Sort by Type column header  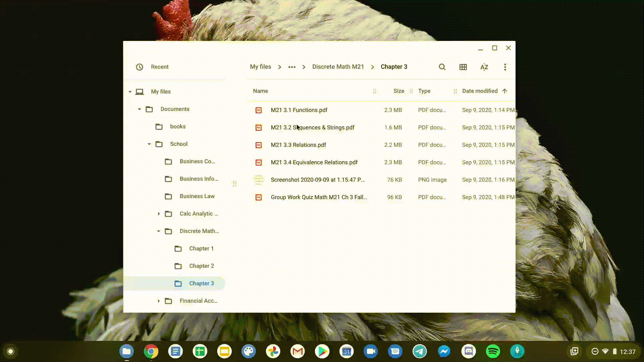point(424,91)
